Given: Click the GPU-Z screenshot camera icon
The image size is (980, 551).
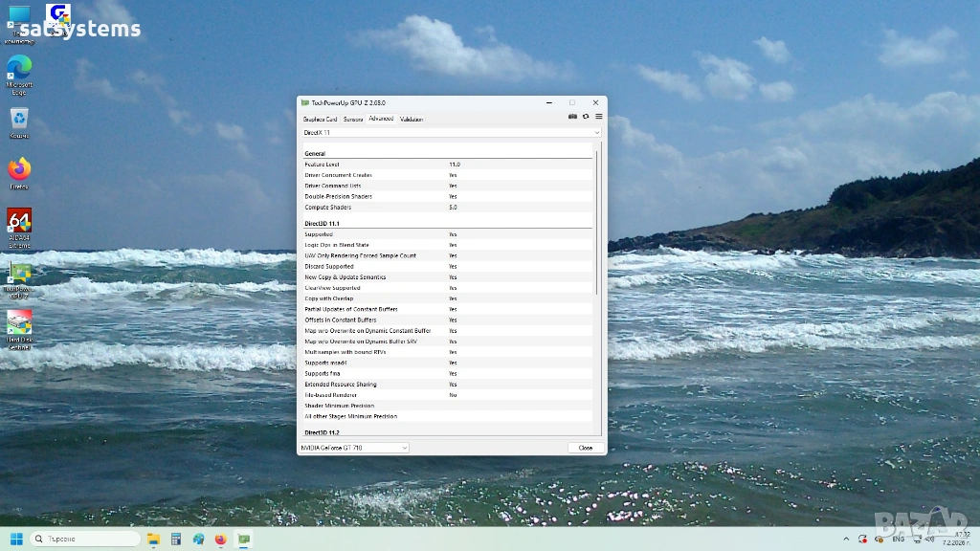Looking at the screenshot, I should click(572, 117).
